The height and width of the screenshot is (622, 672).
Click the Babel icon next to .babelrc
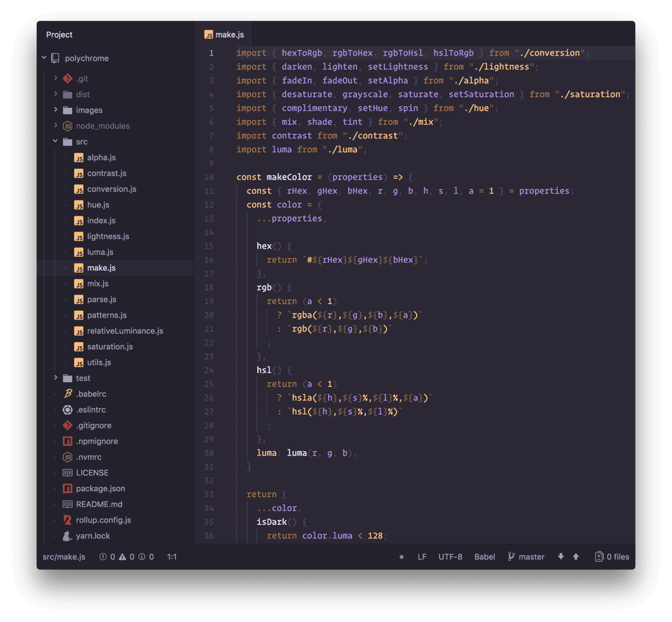pyautogui.click(x=68, y=394)
